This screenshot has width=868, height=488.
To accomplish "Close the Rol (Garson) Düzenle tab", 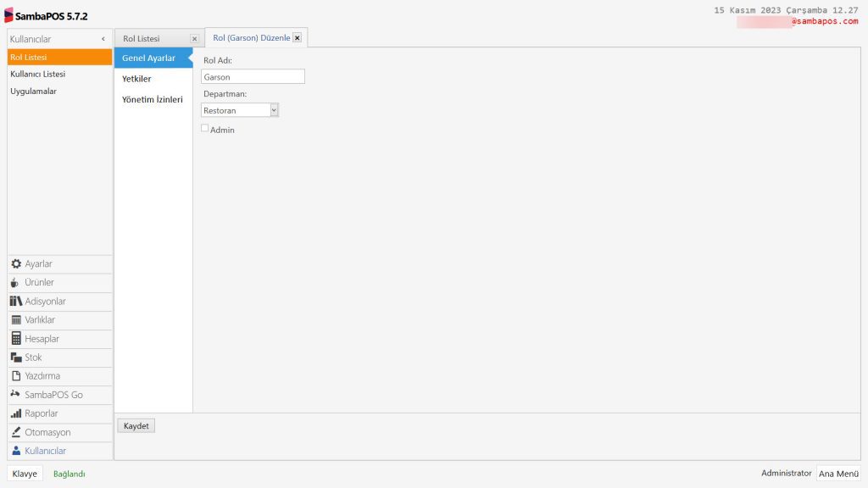I will 298,38.
